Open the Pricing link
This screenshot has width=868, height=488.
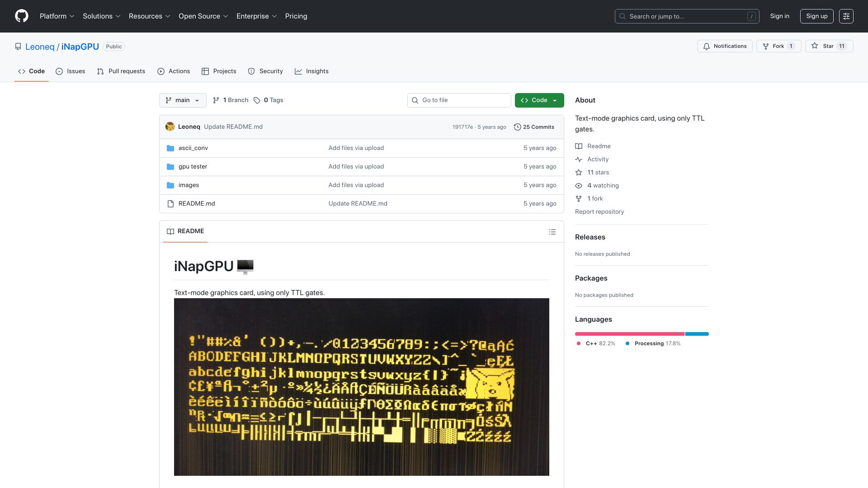(x=296, y=16)
